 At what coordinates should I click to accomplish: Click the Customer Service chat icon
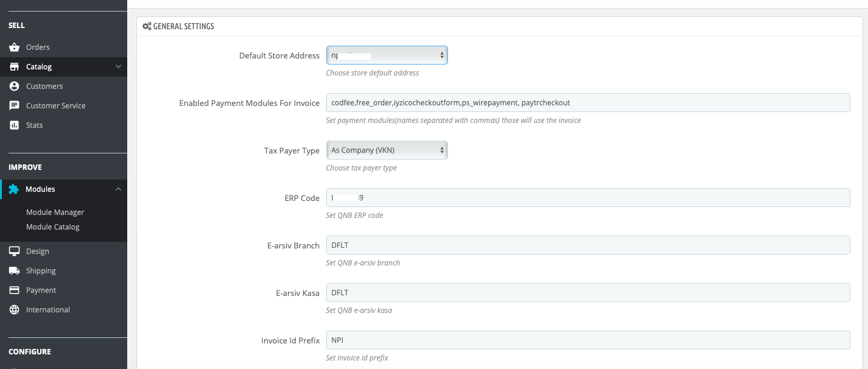pos(14,106)
